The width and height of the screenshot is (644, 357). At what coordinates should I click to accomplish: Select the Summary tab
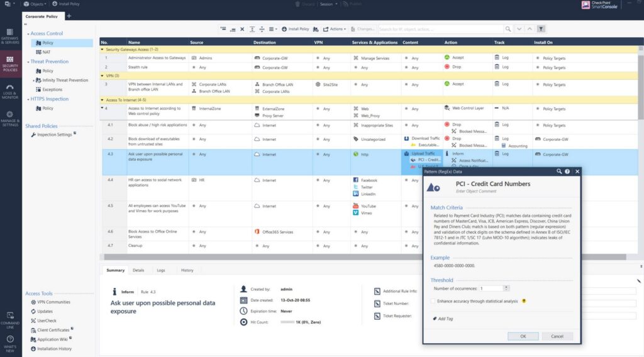point(116,270)
